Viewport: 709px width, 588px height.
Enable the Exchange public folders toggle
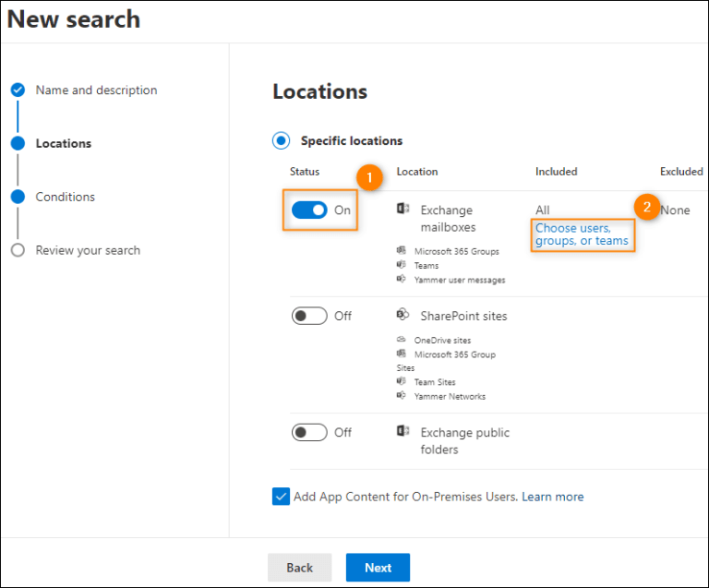[309, 432]
